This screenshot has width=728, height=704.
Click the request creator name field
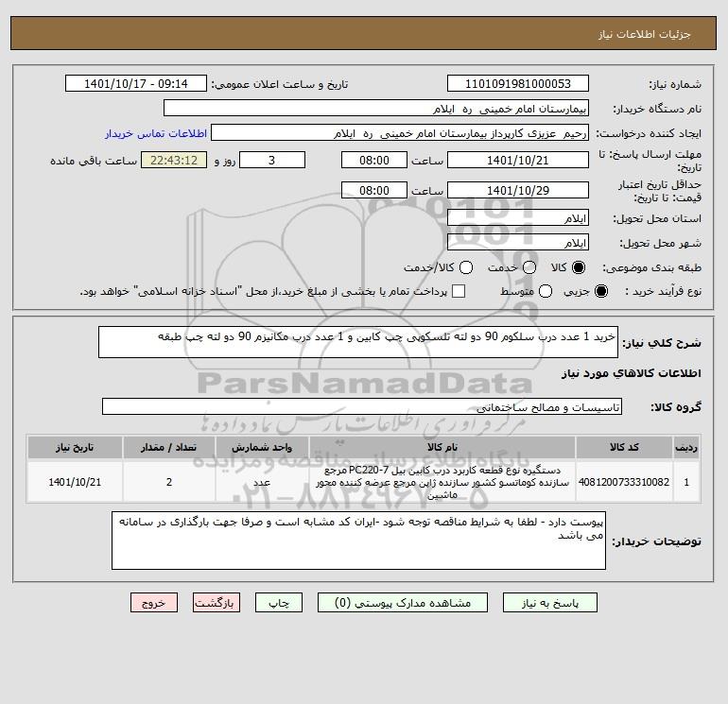pyautogui.click(x=400, y=132)
